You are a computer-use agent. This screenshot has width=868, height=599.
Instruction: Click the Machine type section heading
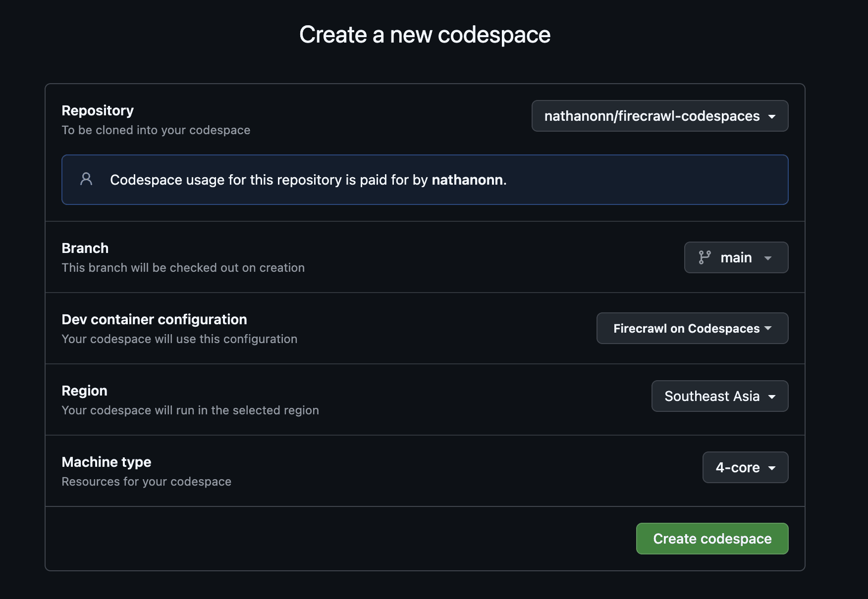tap(106, 461)
